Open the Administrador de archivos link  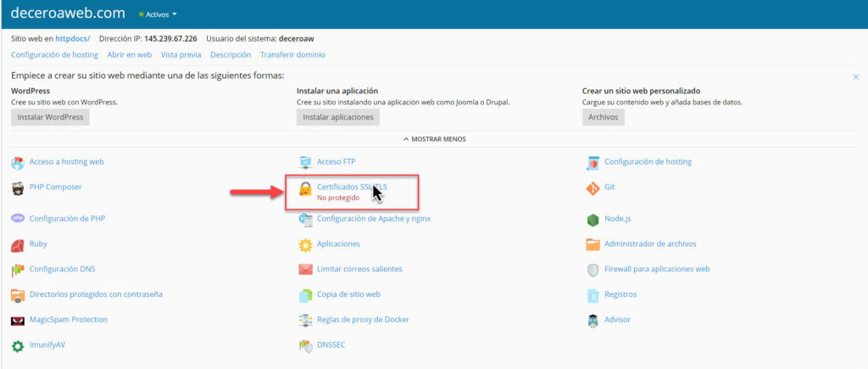coord(650,243)
